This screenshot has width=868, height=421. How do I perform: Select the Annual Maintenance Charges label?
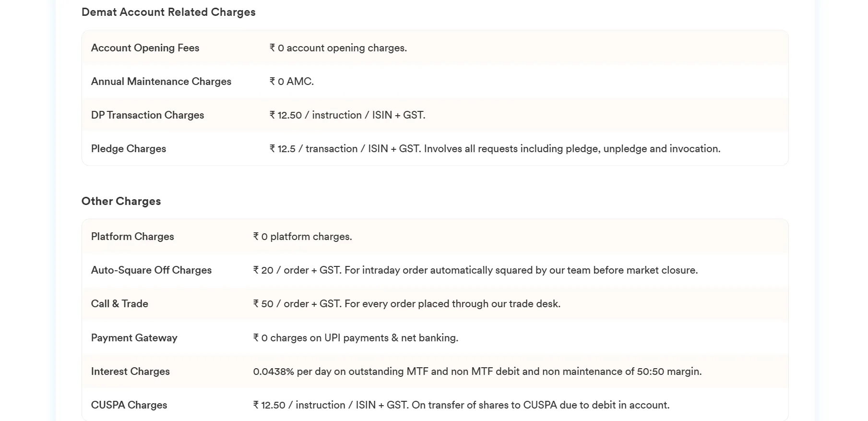click(161, 82)
